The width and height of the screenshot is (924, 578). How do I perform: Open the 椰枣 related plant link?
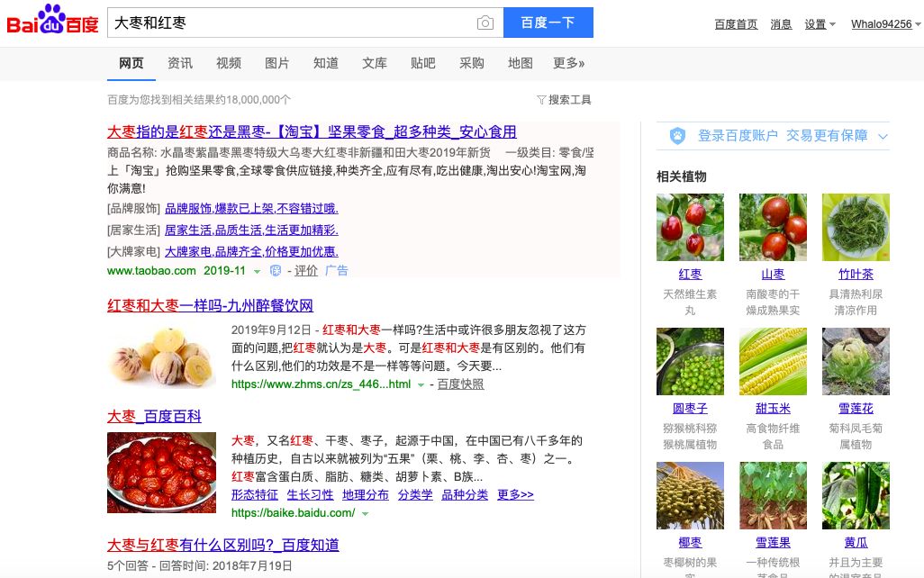690,543
